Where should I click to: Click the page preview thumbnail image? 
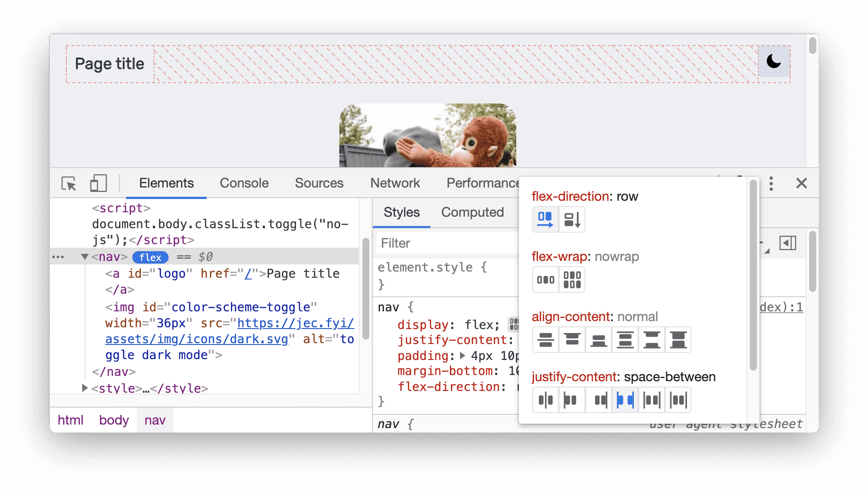pos(425,137)
